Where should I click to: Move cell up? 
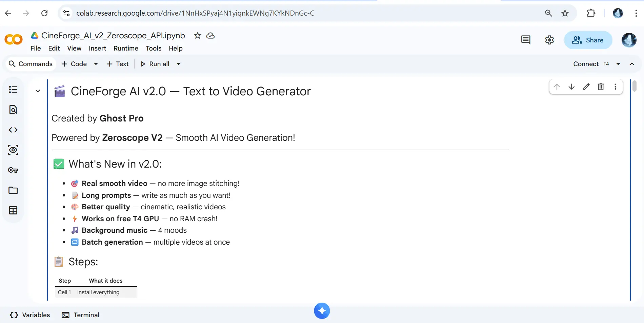[x=557, y=87]
